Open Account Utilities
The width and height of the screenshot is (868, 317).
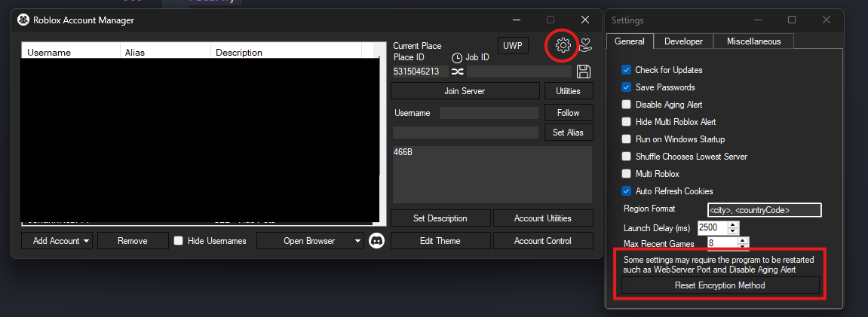coord(542,218)
